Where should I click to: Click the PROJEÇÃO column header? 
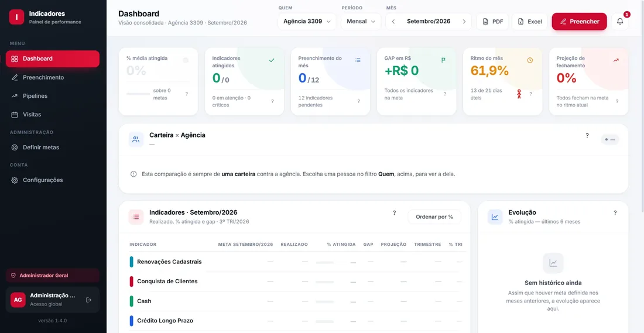(393, 244)
